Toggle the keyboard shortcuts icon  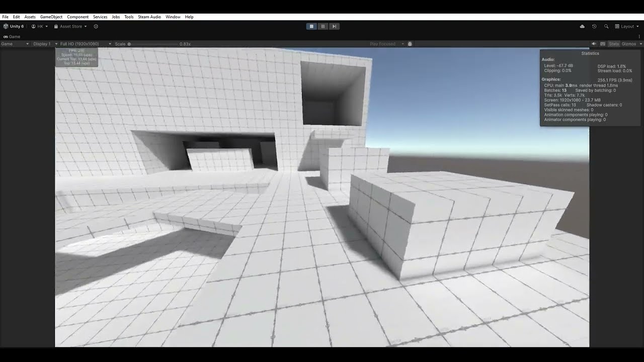(603, 44)
